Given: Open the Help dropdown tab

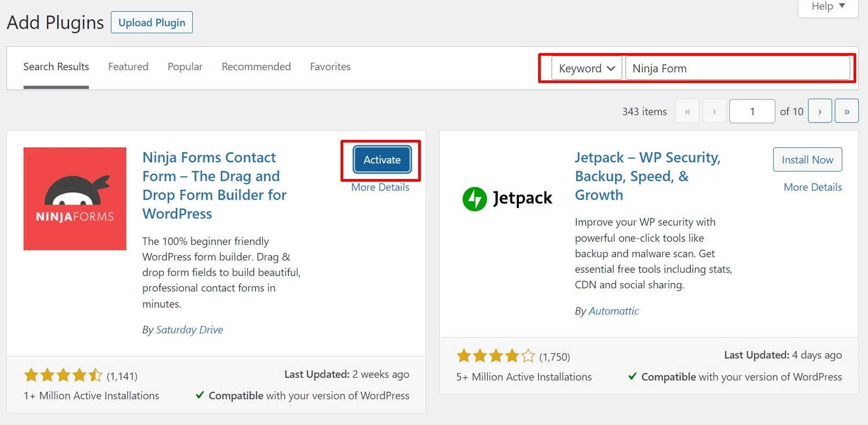Looking at the screenshot, I should coord(828,7).
